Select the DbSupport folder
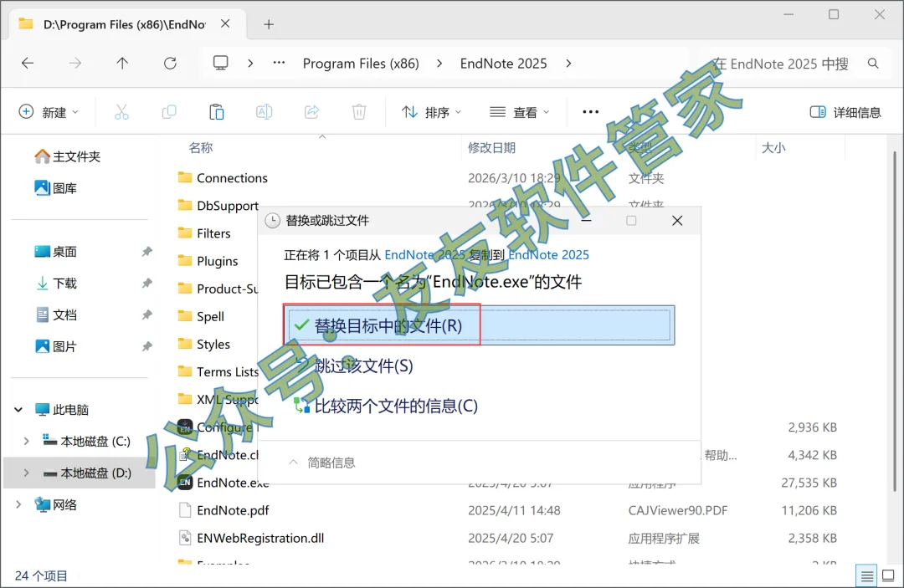 pyautogui.click(x=218, y=206)
